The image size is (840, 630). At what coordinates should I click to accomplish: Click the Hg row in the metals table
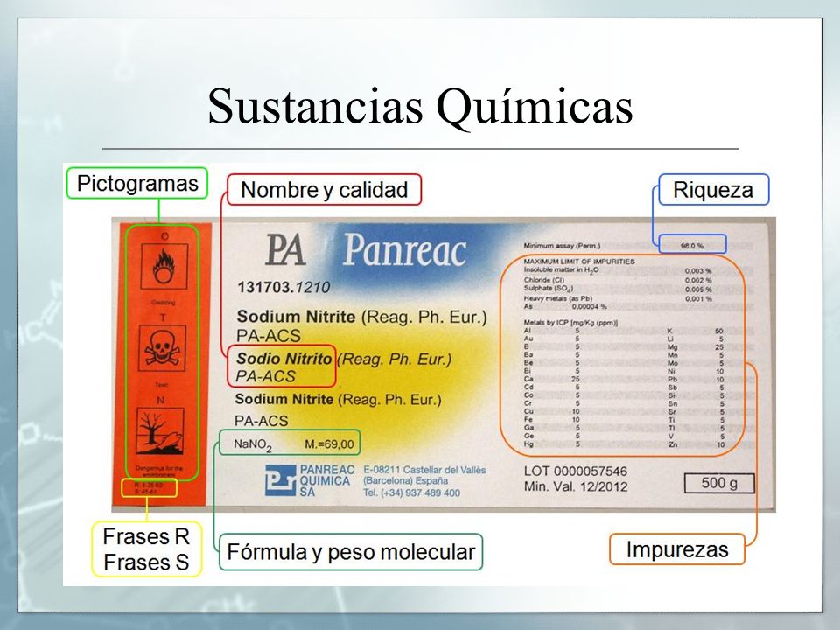tap(552, 444)
